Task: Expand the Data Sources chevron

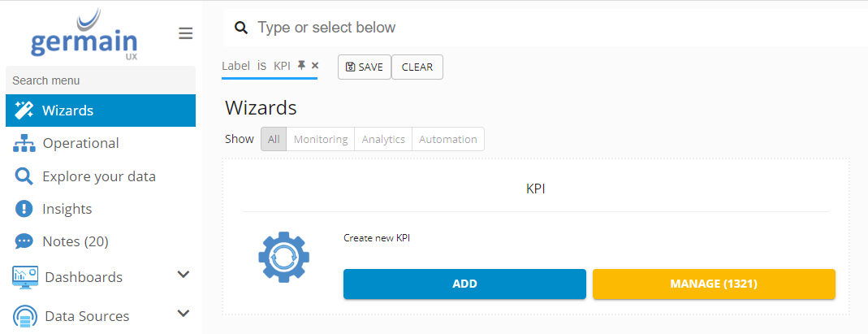Action: (x=184, y=314)
